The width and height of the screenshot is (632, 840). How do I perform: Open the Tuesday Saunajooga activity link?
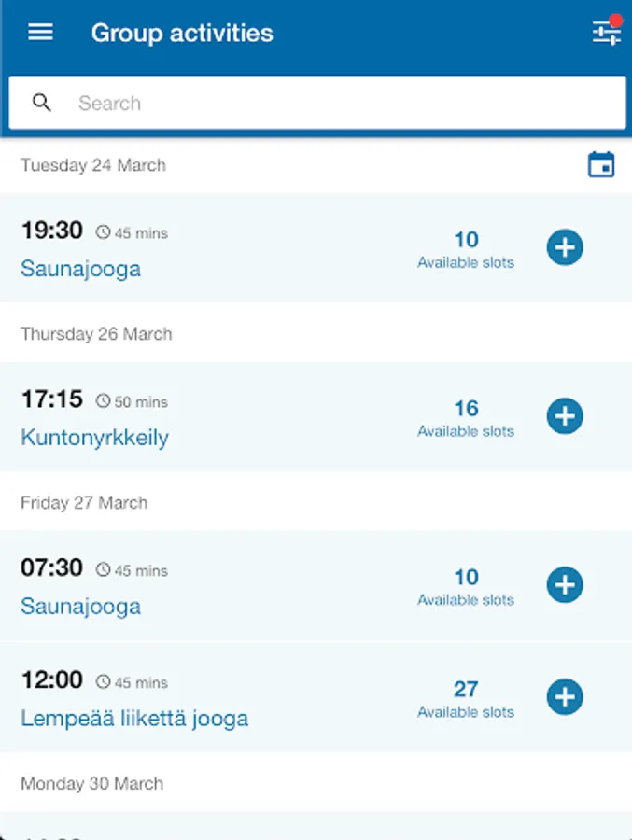(80, 269)
